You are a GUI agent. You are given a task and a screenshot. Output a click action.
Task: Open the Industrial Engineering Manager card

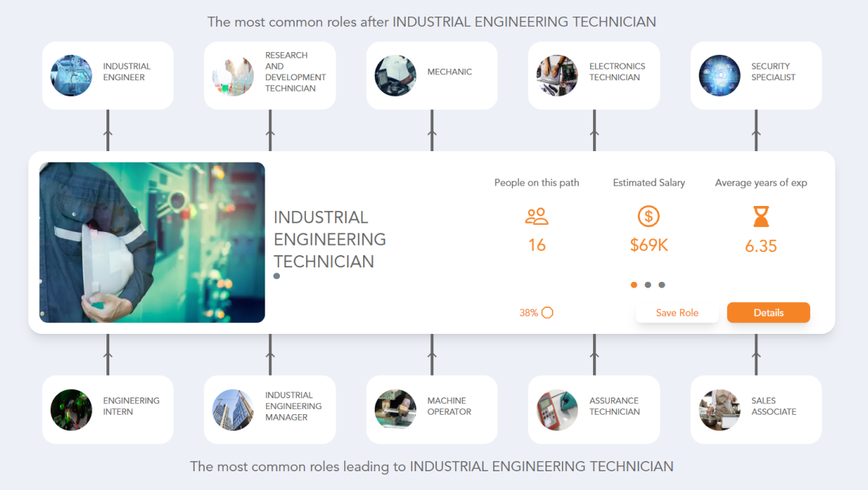(x=270, y=410)
